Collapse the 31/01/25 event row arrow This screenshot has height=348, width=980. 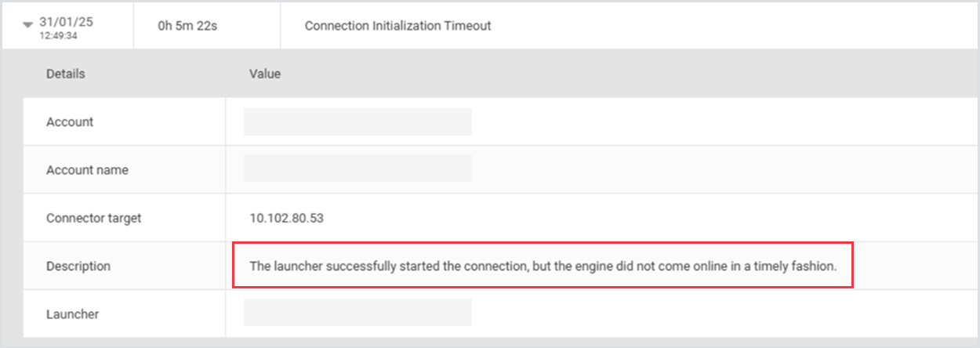(x=28, y=25)
